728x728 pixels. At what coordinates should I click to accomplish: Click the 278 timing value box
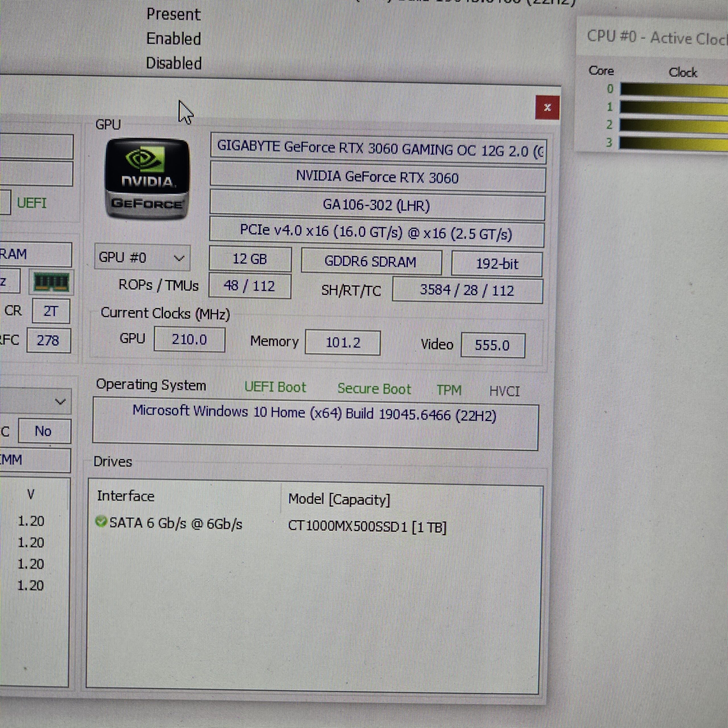[48, 341]
